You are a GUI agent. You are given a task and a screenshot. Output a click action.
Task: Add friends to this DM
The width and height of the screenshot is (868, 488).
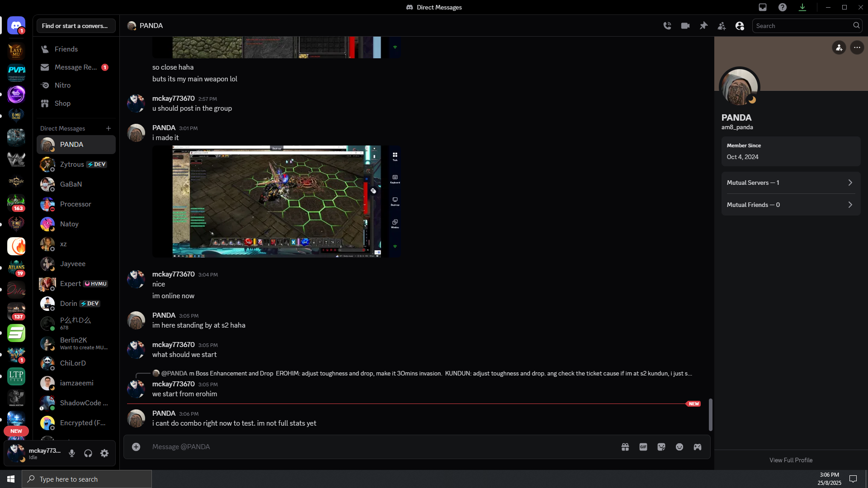point(722,26)
